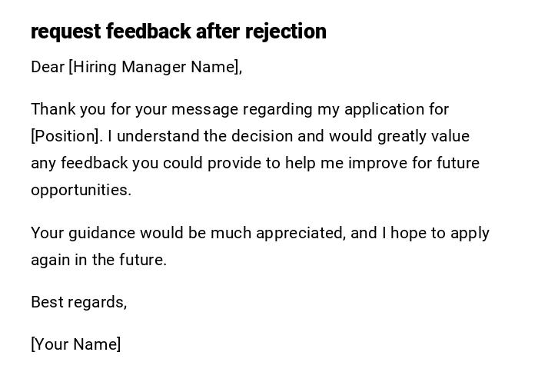Image resolution: width=538 pixels, height=392 pixels.
Task: Click the "[Hiring Manager Name]" placeholder
Action: [154, 68]
